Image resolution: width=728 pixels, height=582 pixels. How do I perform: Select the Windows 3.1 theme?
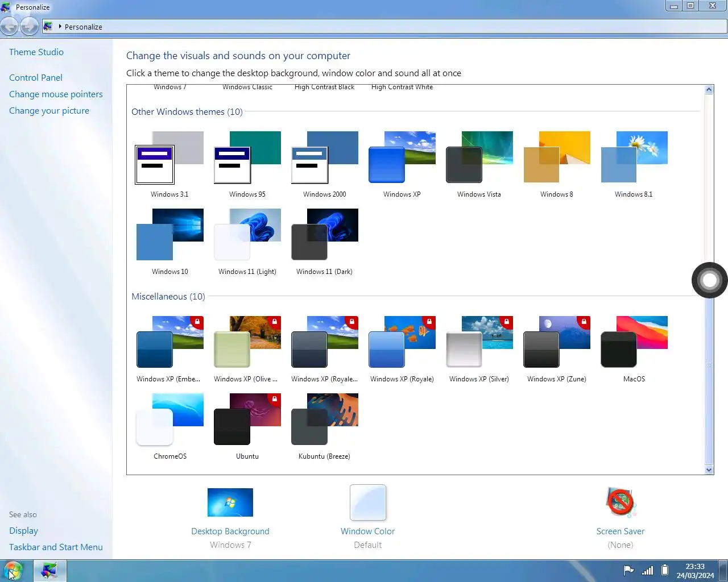coord(169,164)
